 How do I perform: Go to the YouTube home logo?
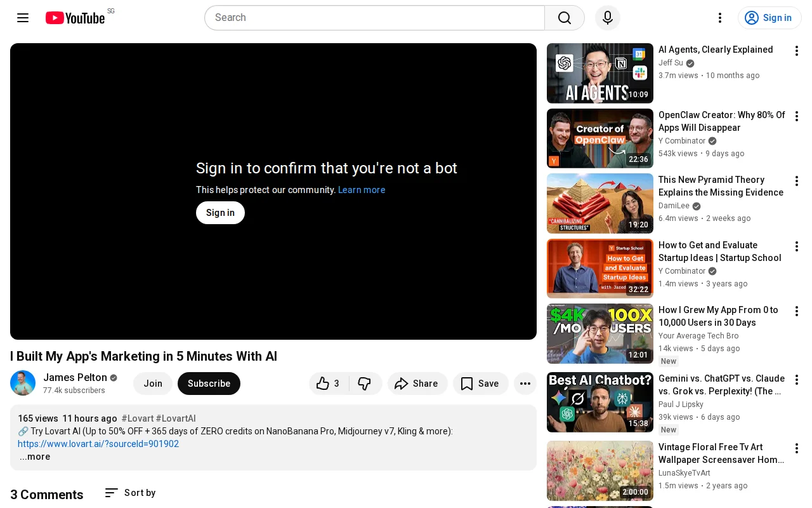(x=75, y=18)
